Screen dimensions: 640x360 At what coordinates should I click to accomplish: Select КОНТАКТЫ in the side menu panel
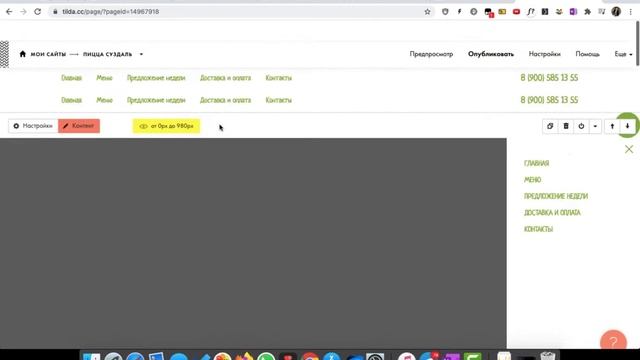(538, 229)
